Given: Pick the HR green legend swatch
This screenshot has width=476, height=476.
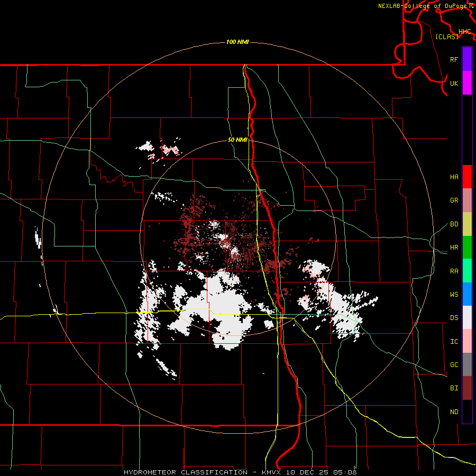Looking at the screenshot, I should point(467,248).
